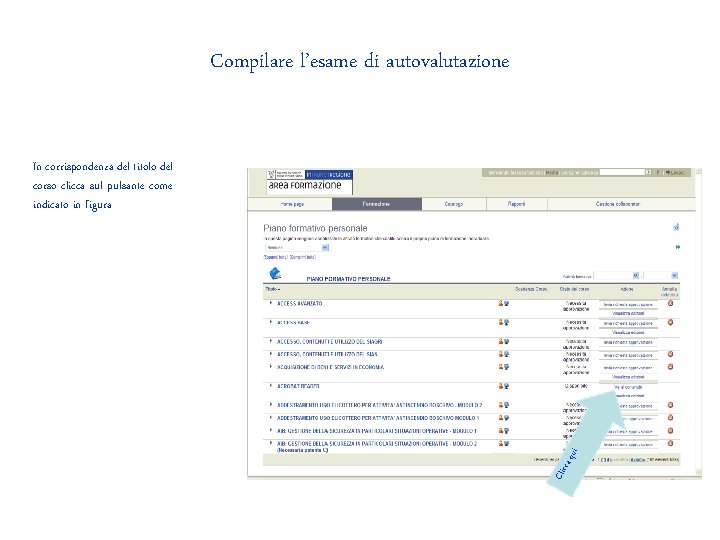Click Invia richiesta approvazione for ACCESS BASE

click(628, 323)
